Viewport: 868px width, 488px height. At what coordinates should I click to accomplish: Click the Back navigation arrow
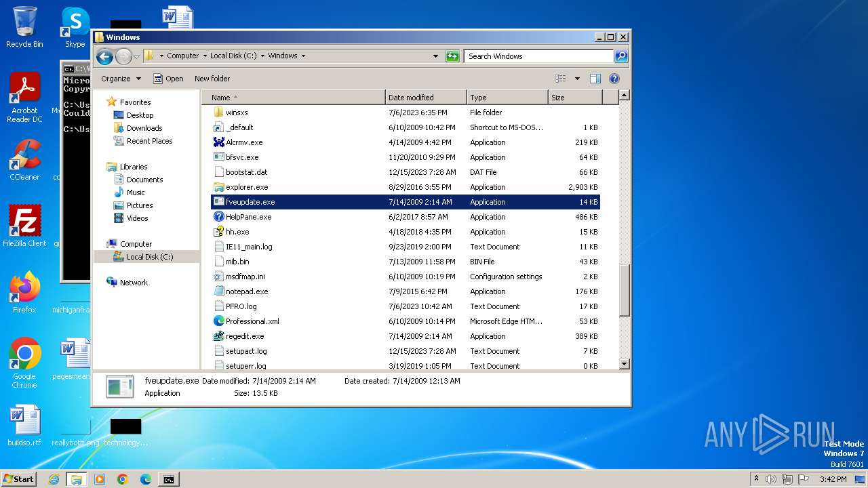pyautogui.click(x=104, y=56)
